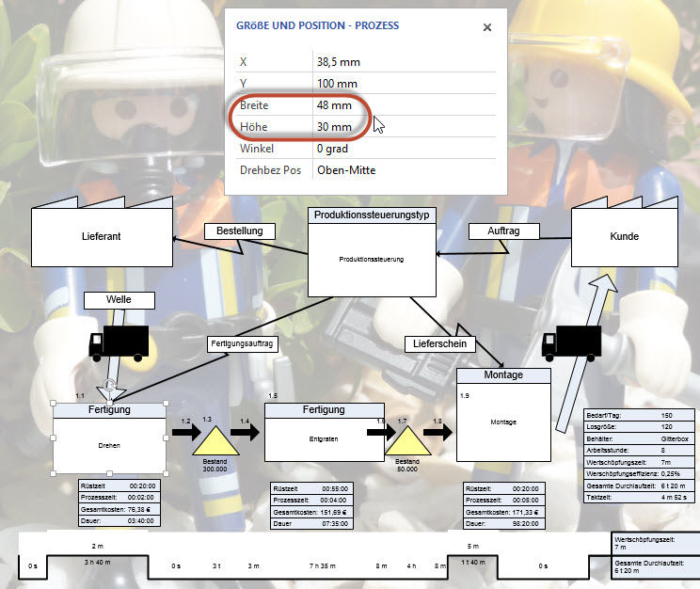Select the Lieferschein label
The image size is (700, 589).
(439, 343)
